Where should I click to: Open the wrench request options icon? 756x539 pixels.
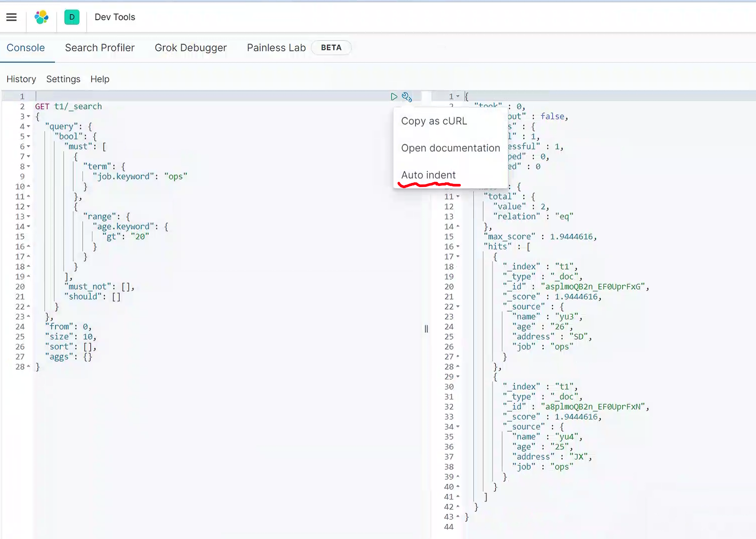click(x=407, y=97)
